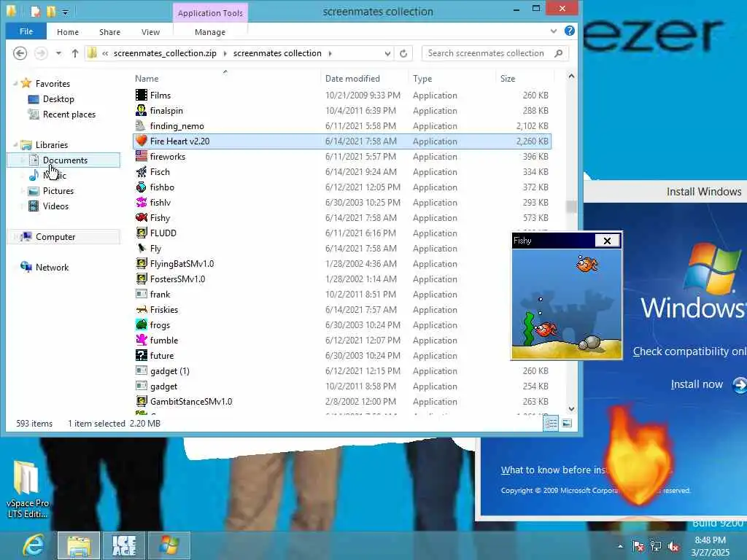Screen dimensions: 747x560
Task: Open Quick Access Toolbar customize dropdown
Action: (66, 12)
